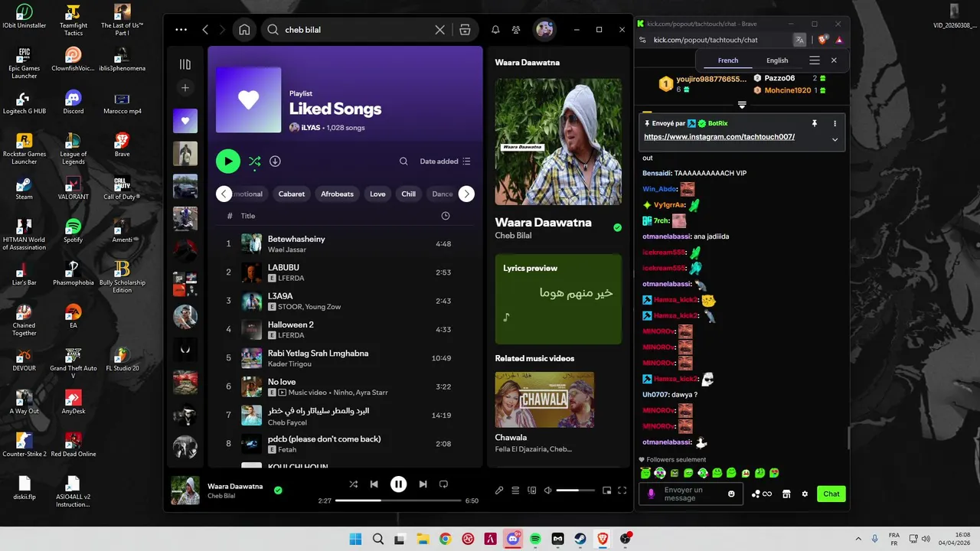
Task: Select the Betewhasheiny track row
Action: [x=345, y=243]
